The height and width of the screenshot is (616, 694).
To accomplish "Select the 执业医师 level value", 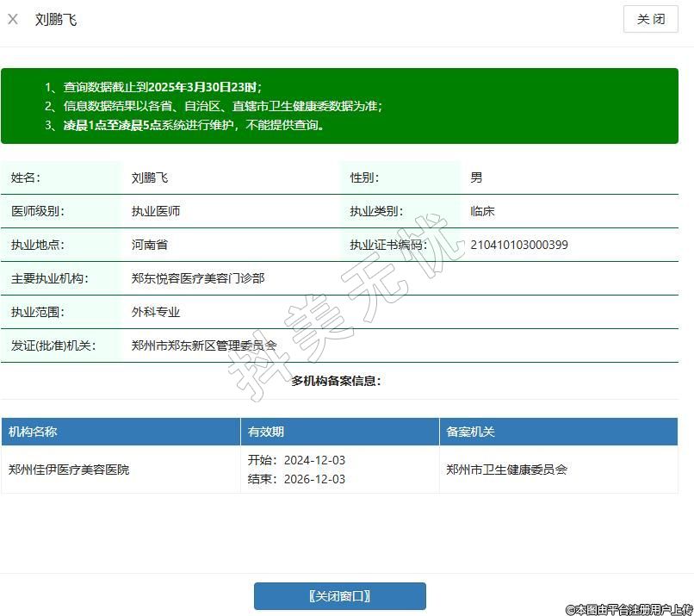I will point(156,211).
